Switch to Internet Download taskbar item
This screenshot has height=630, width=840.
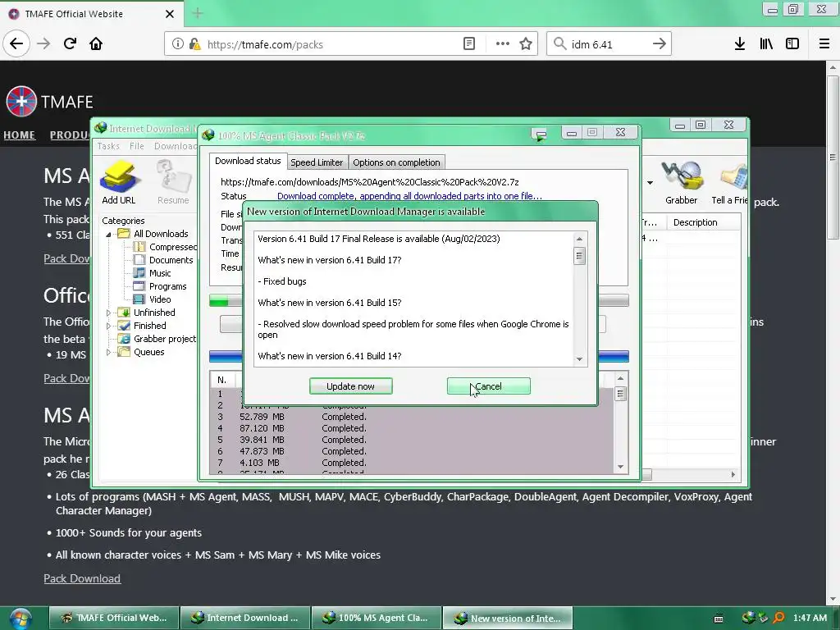245,618
